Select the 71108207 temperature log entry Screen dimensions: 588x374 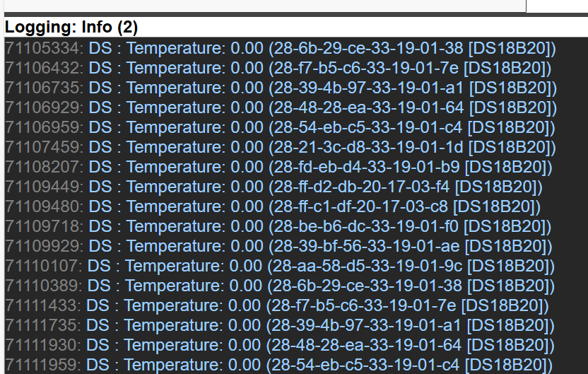tap(278, 168)
